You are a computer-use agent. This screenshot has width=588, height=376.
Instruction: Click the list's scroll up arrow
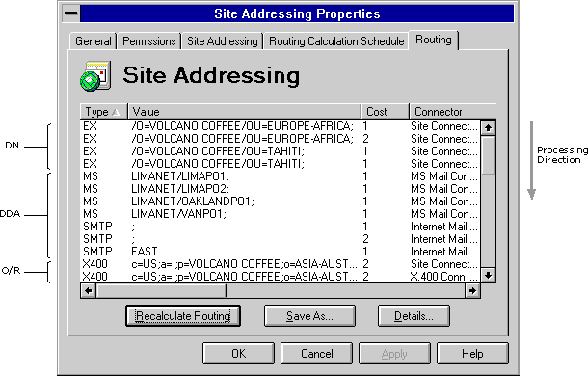(x=488, y=127)
